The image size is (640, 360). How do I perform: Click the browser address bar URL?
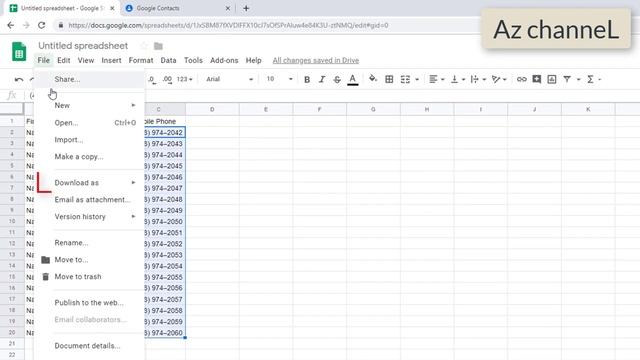(x=228, y=25)
